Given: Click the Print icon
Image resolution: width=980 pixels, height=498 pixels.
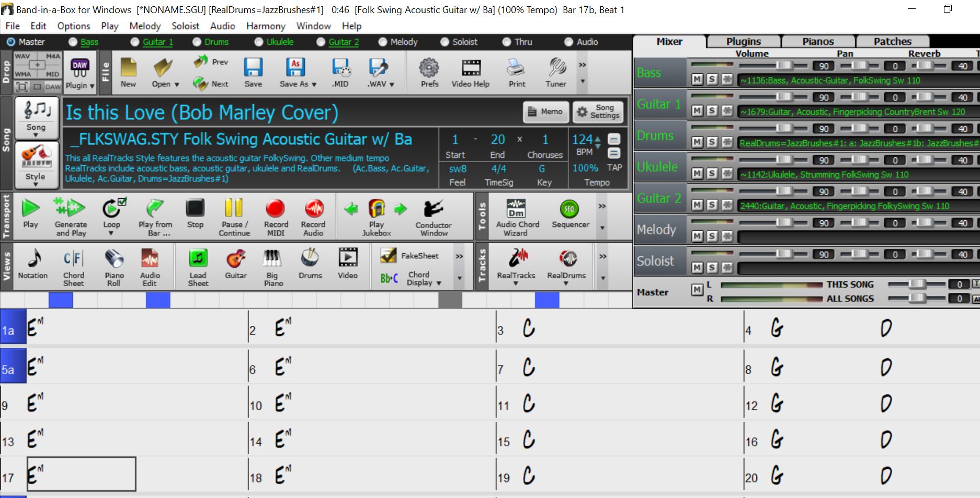Looking at the screenshot, I should point(517,72).
